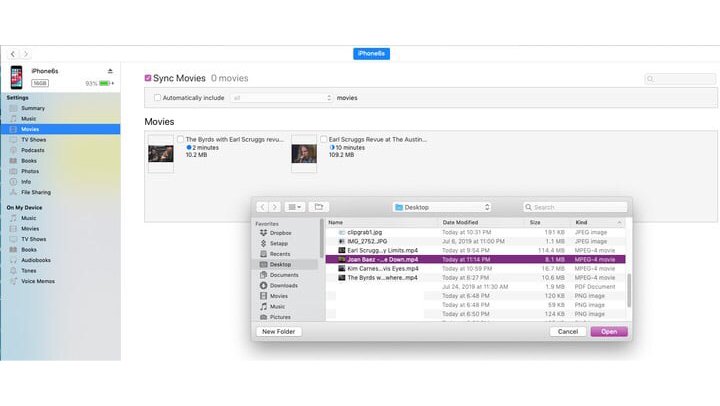Click the PDF Document file row
This screenshot has height=406, width=720.
point(475,287)
